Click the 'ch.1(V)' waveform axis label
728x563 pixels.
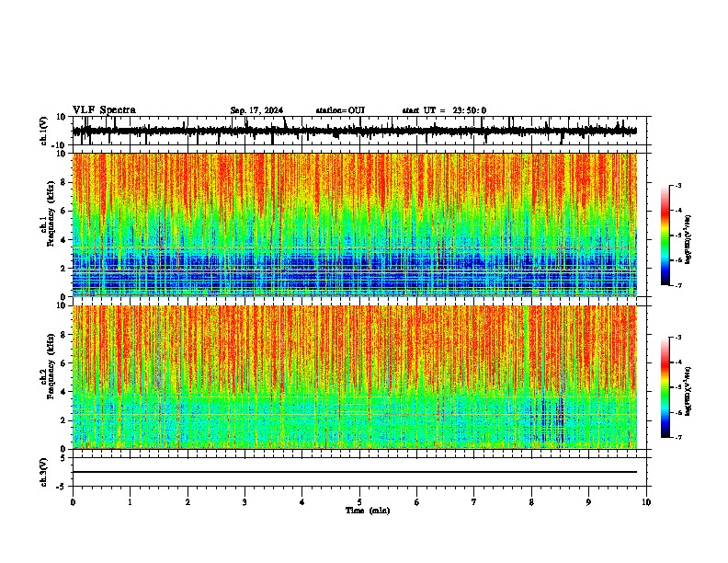[44, 131]
